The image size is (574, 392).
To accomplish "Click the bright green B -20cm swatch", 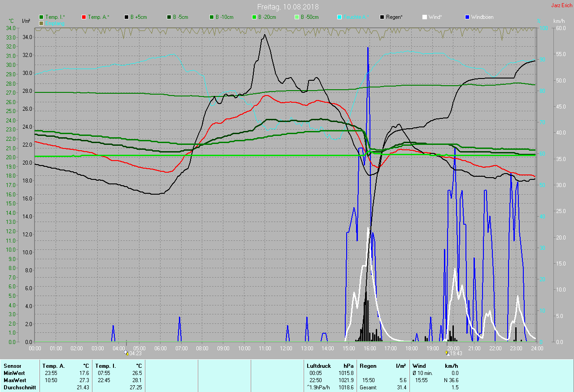I will click(254, 17).
